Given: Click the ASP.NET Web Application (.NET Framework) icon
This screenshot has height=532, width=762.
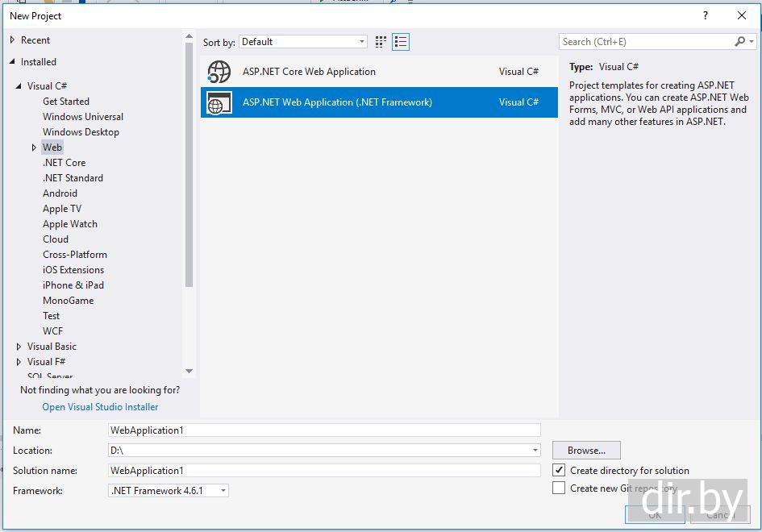Looking at the screenshot, I should point(219,102).
